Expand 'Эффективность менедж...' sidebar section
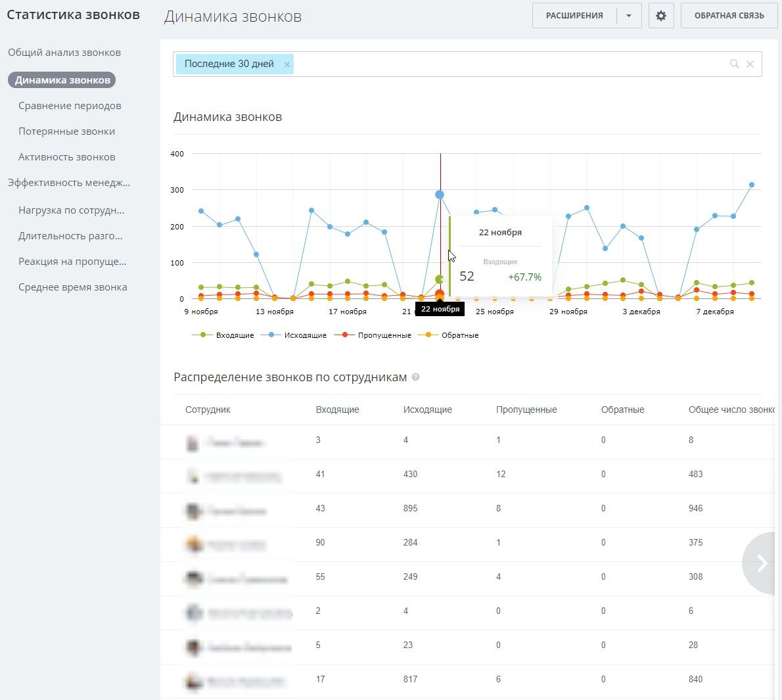The image size is (782, 700). [x=69, y=183]
